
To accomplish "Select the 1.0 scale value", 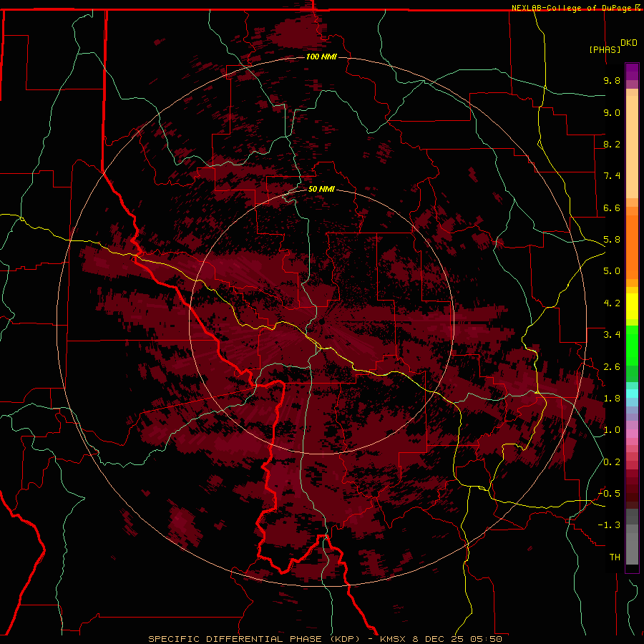I will coord(612,430).
